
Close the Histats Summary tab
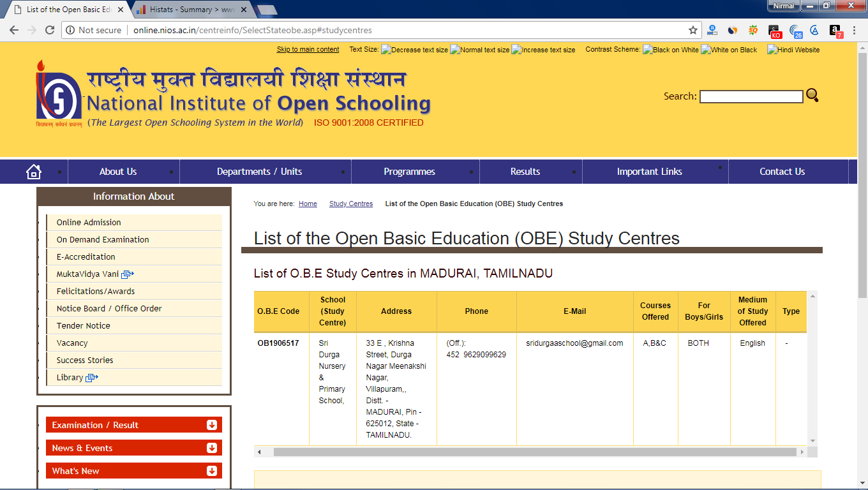pyautogui.click(x=244, y=10)
